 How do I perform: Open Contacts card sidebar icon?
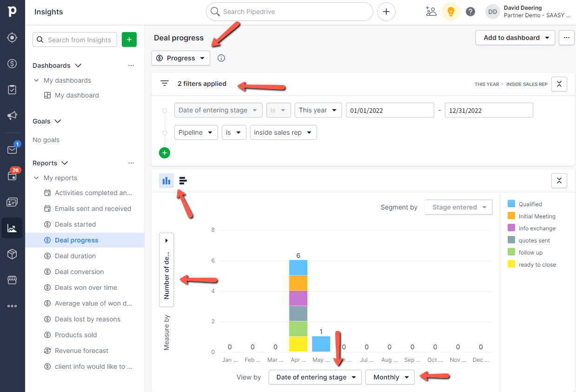12,202
